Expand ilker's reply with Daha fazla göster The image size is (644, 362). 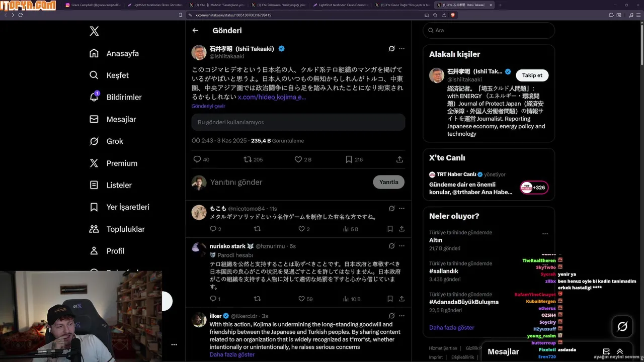tap(232, 354)
